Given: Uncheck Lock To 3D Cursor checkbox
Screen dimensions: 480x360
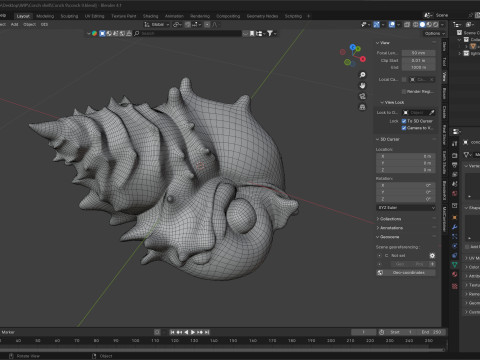Looking at the screenshot, I should (404, 121).
